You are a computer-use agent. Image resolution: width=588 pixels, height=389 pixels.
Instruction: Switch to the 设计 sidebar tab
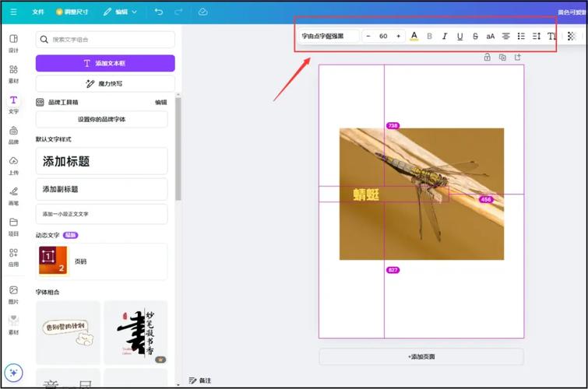[x=13, y=43]
